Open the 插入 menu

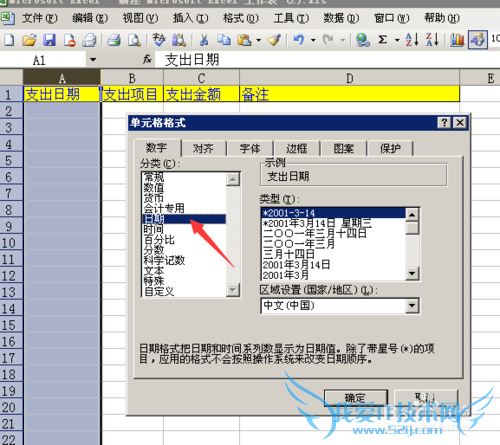[x=190, y=18]
